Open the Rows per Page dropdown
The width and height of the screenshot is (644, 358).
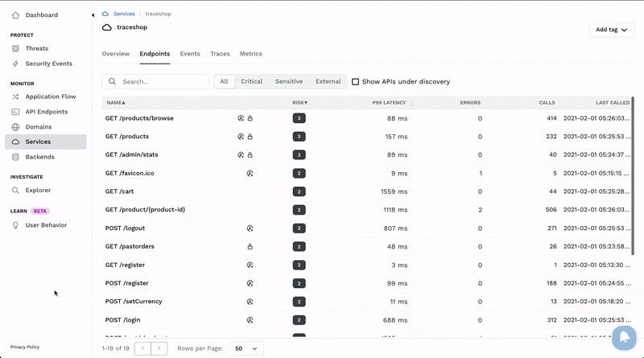point(245,349)
